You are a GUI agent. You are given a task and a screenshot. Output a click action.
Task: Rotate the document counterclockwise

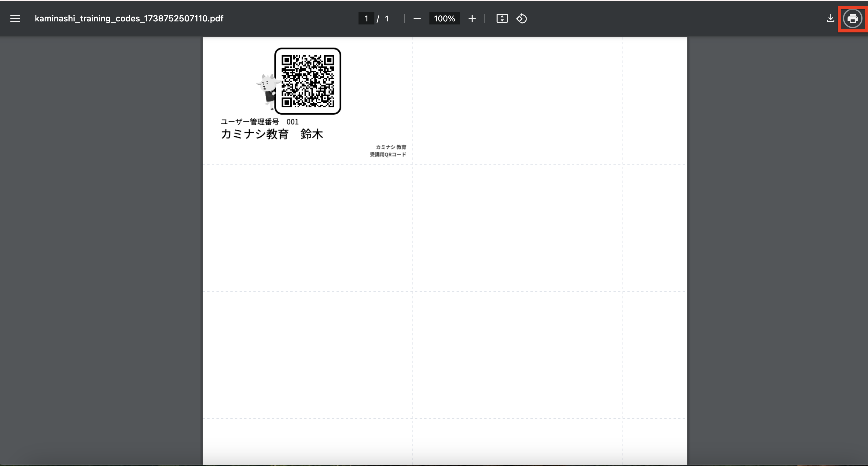point(522,19)
